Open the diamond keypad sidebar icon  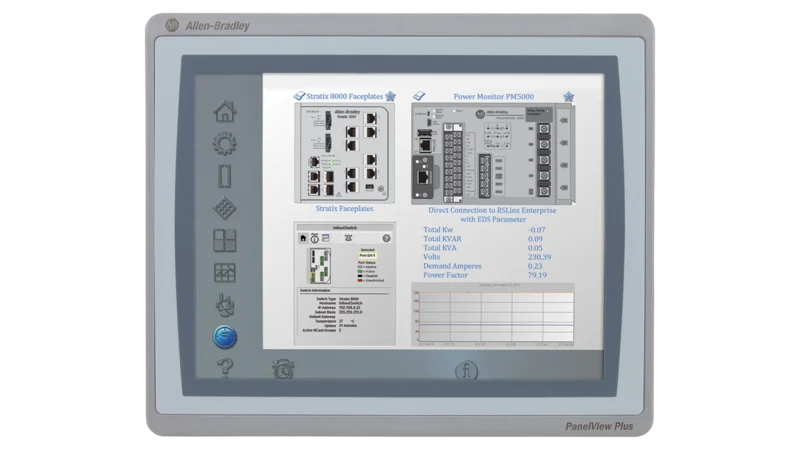click(224, 208)
